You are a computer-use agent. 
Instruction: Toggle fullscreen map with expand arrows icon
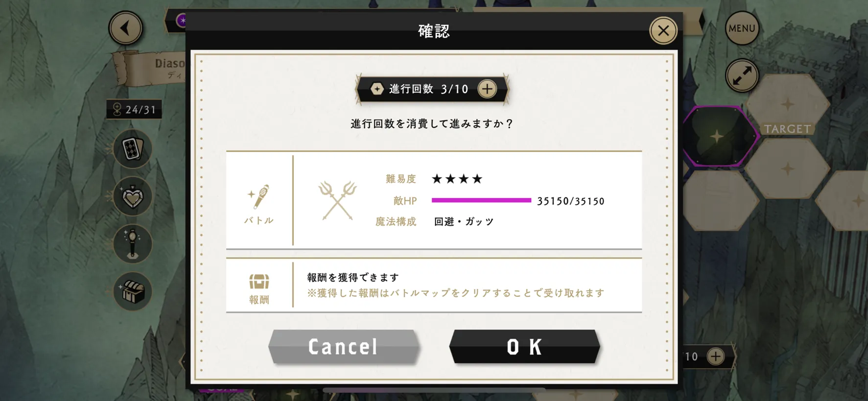click(742, 75)
